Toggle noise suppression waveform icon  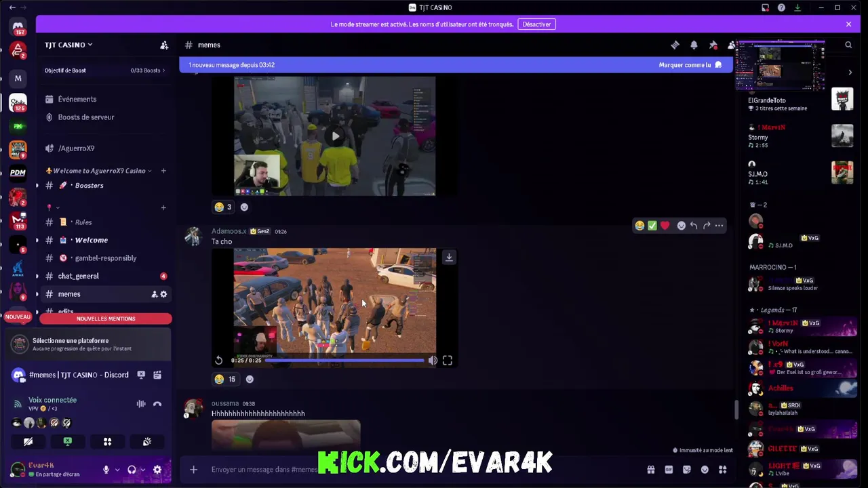[141, 404]
